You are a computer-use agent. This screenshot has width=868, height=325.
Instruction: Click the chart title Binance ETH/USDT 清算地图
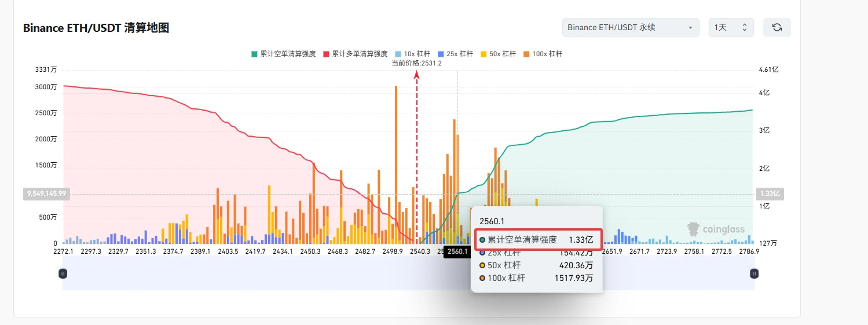click(x=96, y=28)
